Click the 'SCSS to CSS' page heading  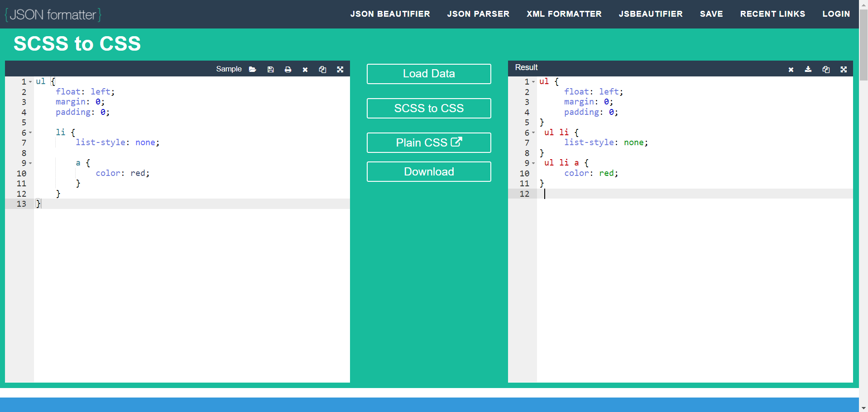(77, 44)
